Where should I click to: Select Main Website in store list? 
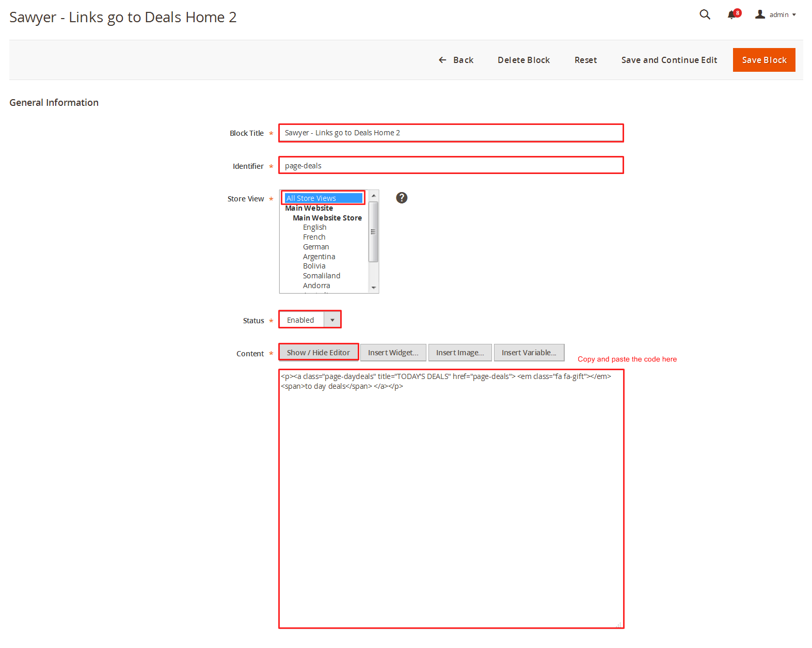point(309,208)
